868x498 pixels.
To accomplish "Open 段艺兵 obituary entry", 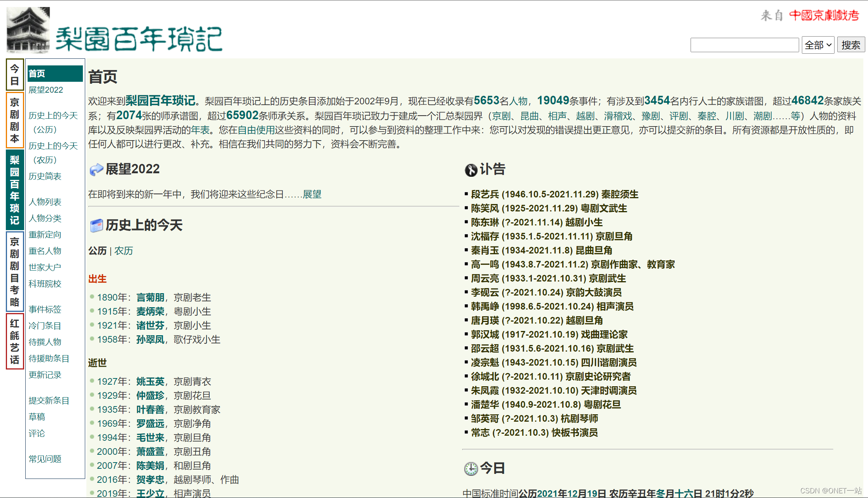I will [485, 194].
